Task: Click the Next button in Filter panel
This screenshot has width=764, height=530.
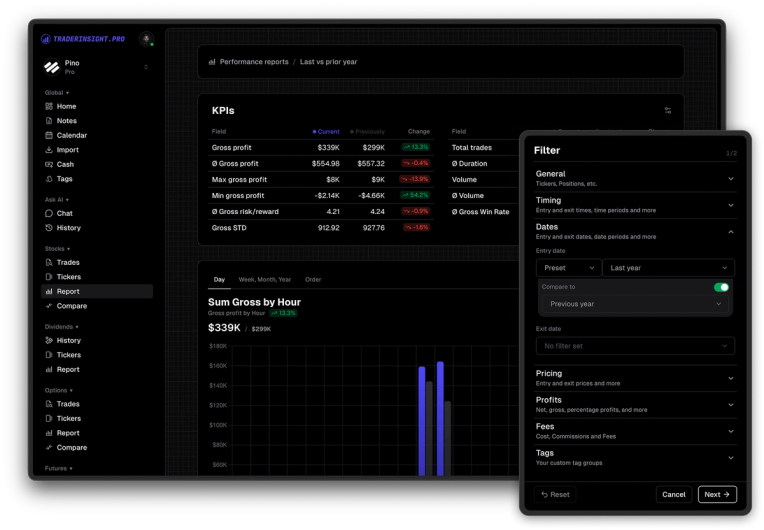Action: point(717,494)
